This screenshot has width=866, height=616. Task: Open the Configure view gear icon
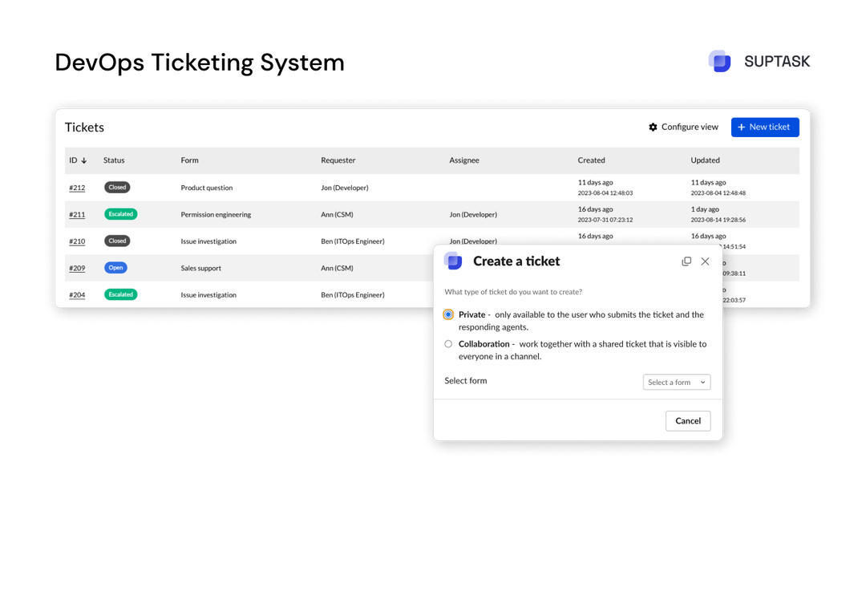coord(654,127)
